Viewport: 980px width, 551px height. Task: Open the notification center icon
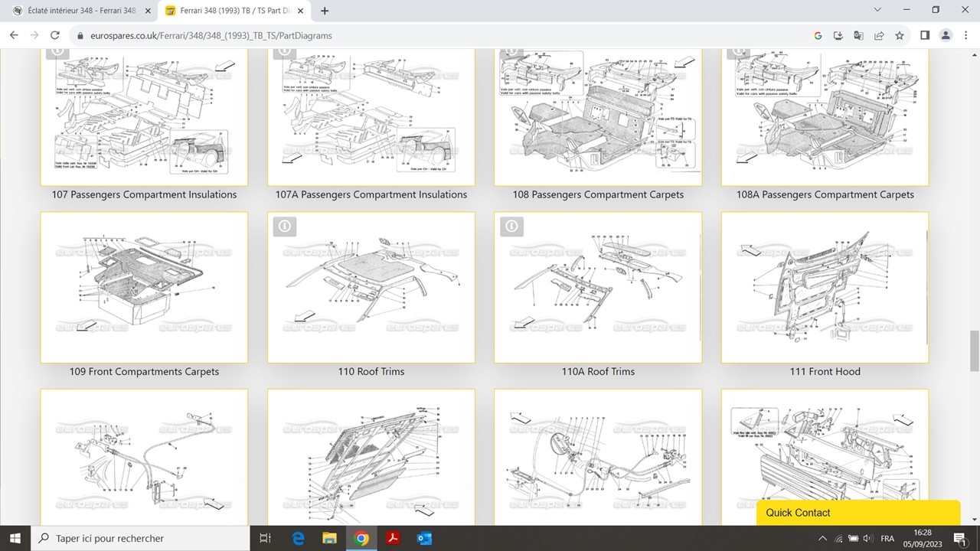point(959,538)
